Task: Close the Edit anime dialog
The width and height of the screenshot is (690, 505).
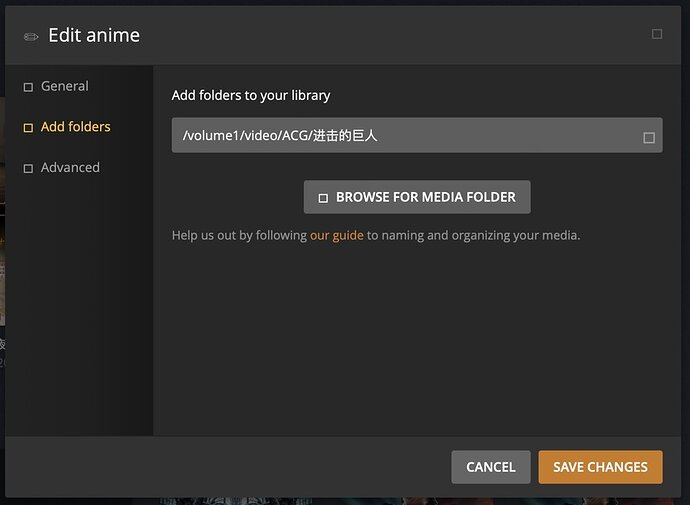Action: (657, 34)
